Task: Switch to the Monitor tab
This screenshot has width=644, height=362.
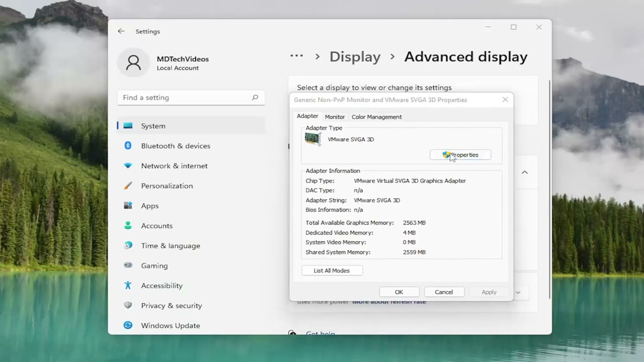Action: point(335,117)
